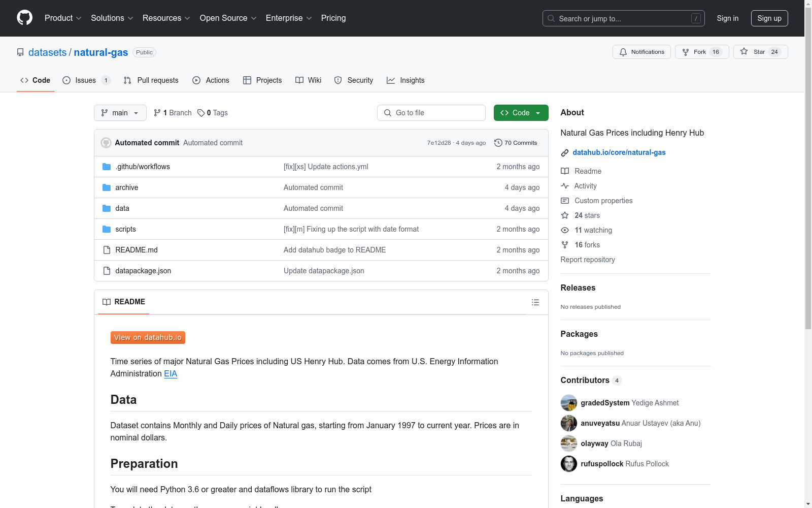Open the scripts folder
Screen dimensions: 812x508
(x=125, y=229)
